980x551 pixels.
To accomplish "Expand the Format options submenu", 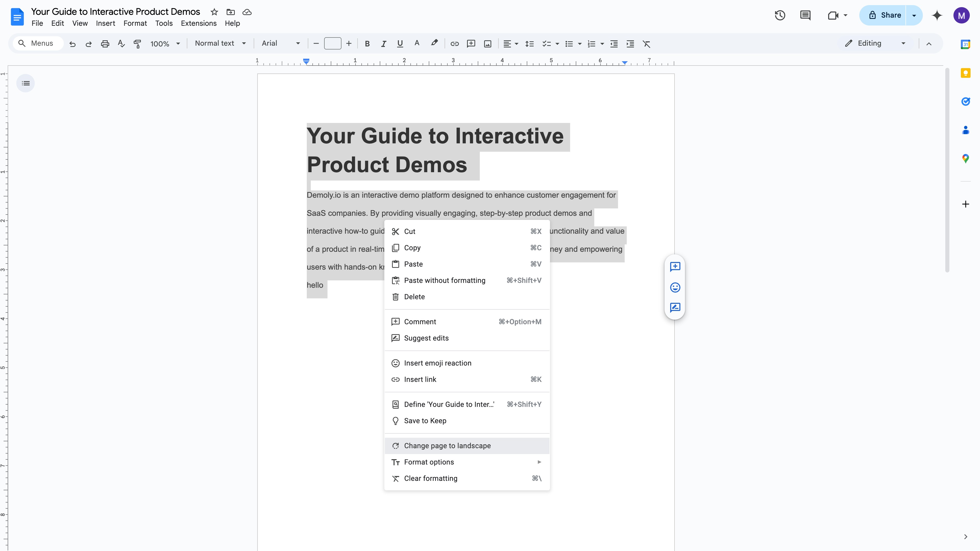I will point(467,462).
